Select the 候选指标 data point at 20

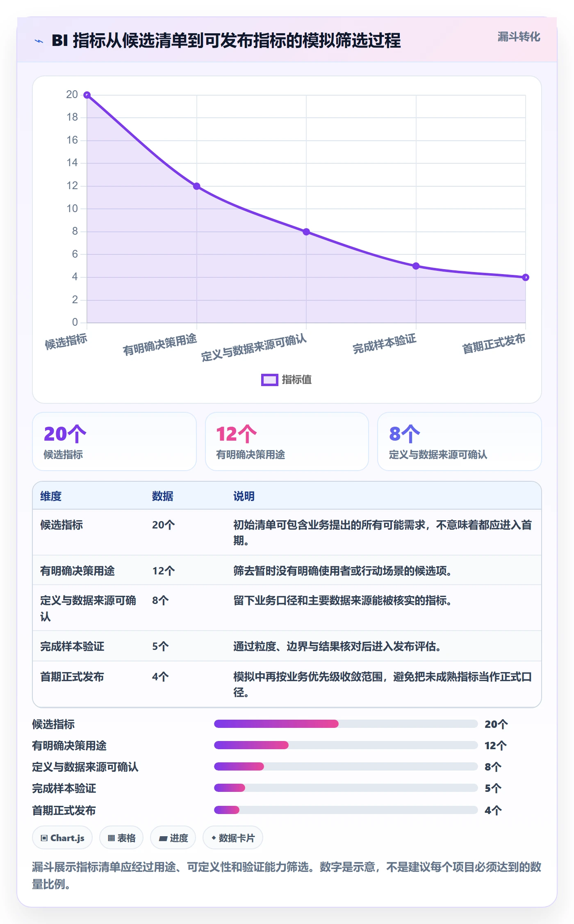pos(87,95)
